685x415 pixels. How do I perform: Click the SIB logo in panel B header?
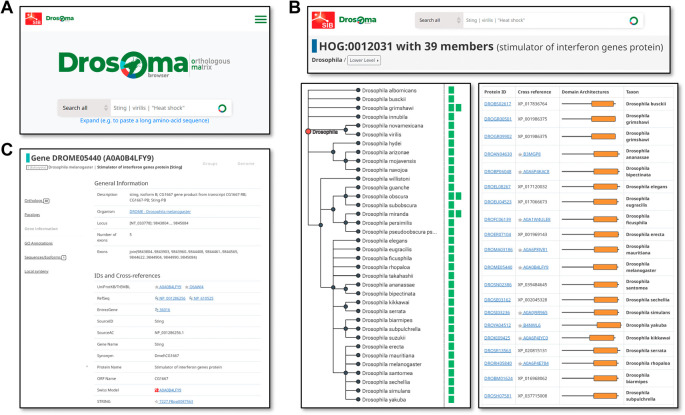click(x=323, y=21)
